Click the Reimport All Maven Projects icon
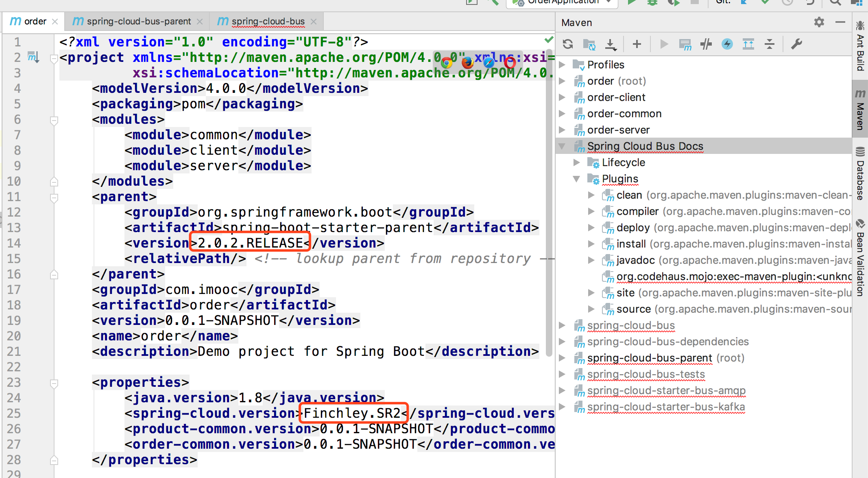This screenshot has height=478, width=868. pyautogui.click(x=568, y=44)
